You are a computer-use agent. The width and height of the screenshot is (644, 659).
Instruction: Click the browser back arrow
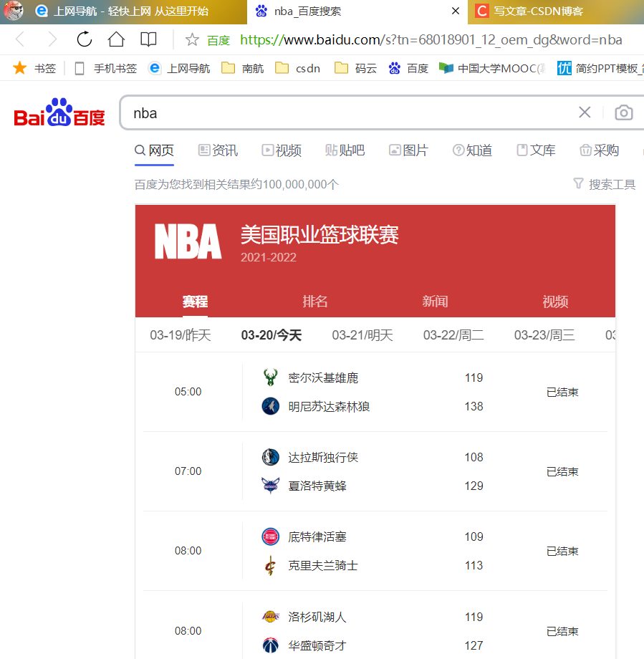tap(19, 40)
